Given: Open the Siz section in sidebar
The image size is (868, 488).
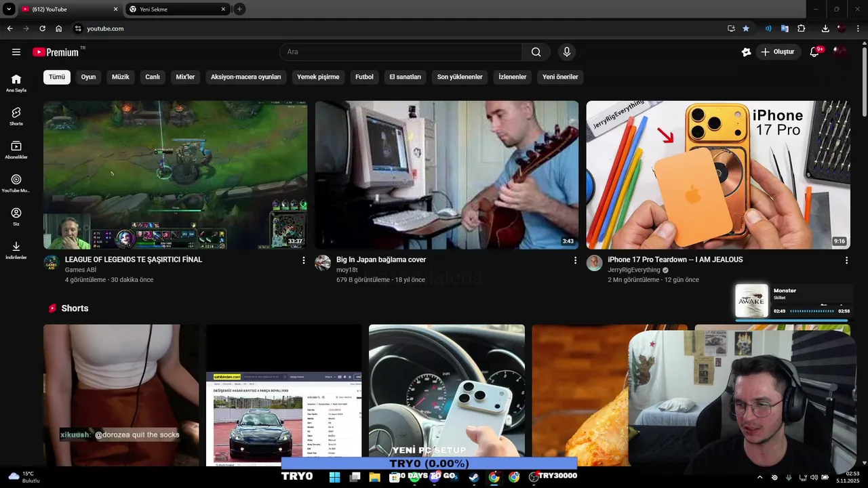Looking at the screenshot, I should click(x=16, y=217).
